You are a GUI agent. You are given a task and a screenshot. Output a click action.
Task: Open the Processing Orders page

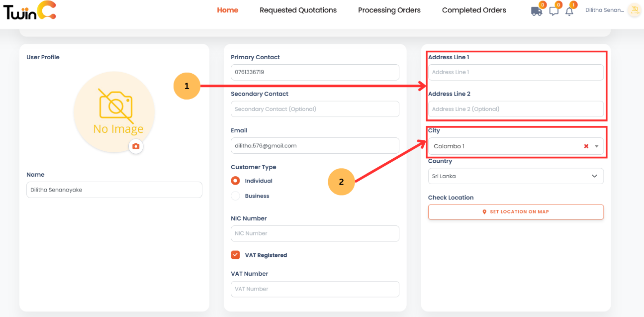[x=389, y=10]
